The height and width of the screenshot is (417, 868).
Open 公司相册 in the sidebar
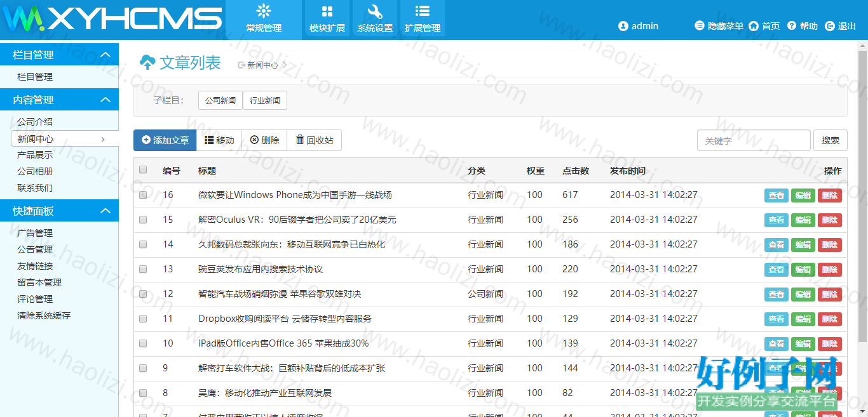[x=35, y=171]
